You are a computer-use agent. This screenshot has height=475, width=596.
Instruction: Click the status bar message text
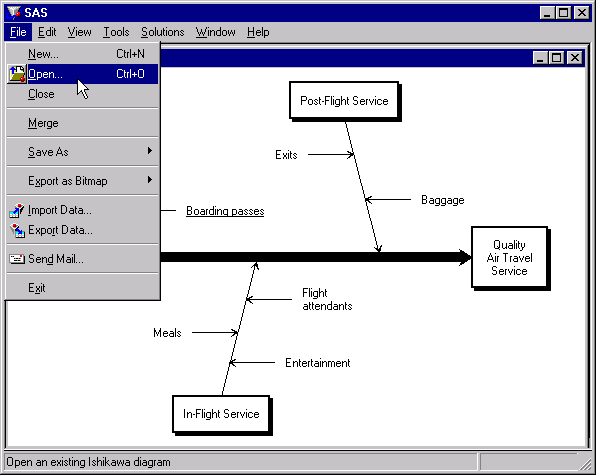(88, 462)
